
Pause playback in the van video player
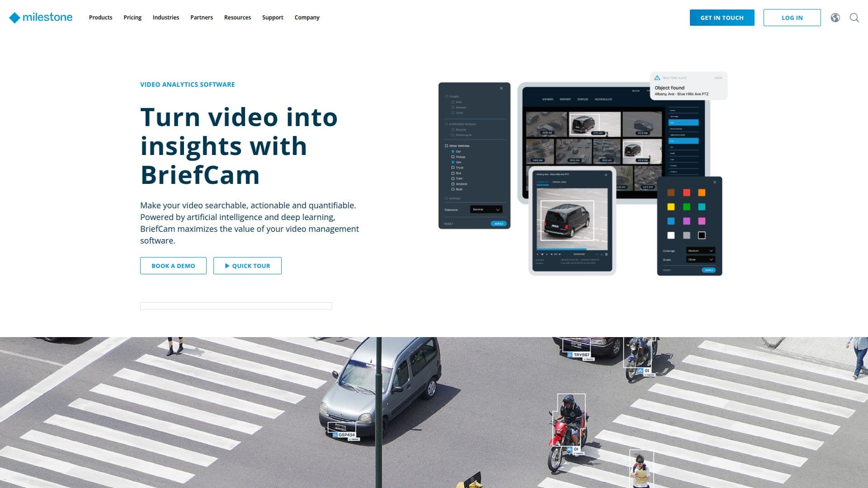[542, 254]
